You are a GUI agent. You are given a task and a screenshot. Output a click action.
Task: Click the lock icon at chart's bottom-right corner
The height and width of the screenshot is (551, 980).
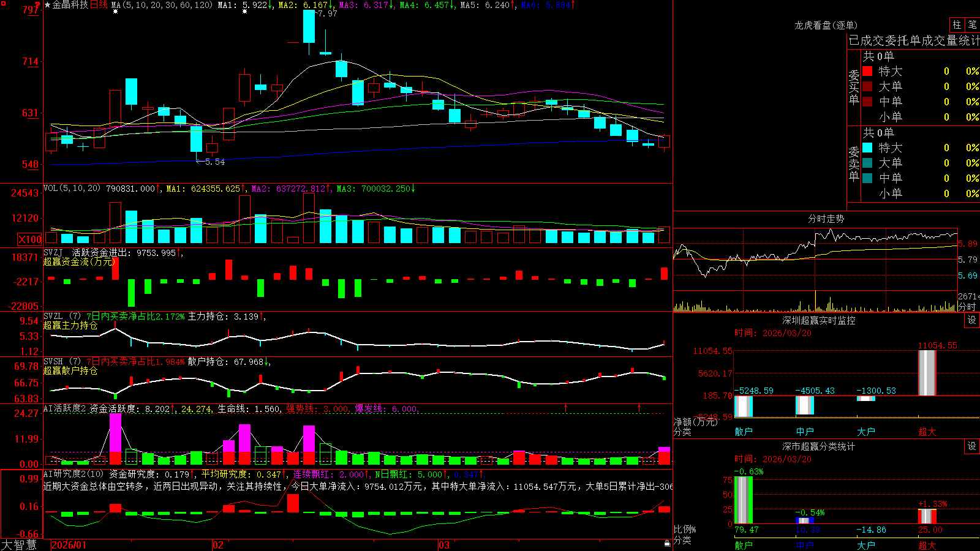(x=667, y=543)
